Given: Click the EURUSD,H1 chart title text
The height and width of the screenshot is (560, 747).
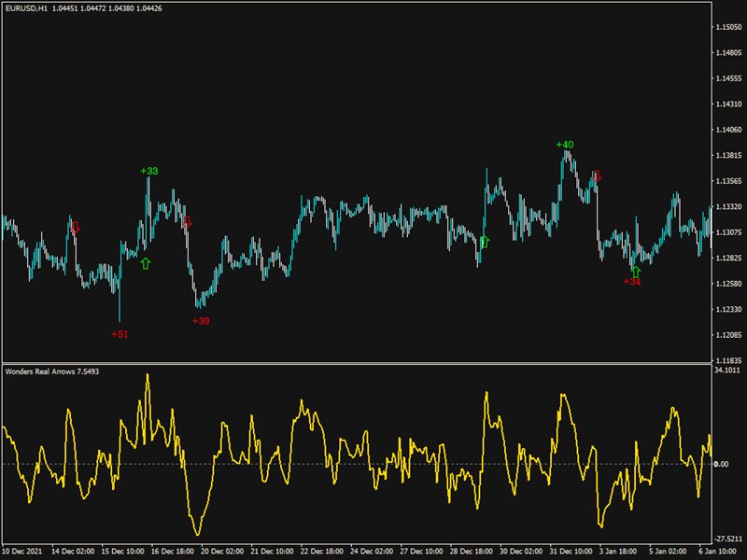Looking at the screenshot, I should pyautogui.click(x=26, y=8).
